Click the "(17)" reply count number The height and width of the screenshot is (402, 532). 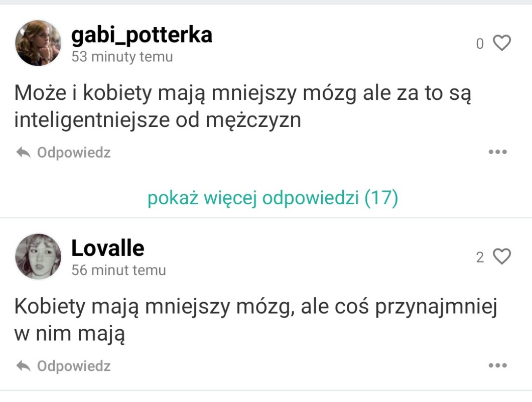(381, 199)
